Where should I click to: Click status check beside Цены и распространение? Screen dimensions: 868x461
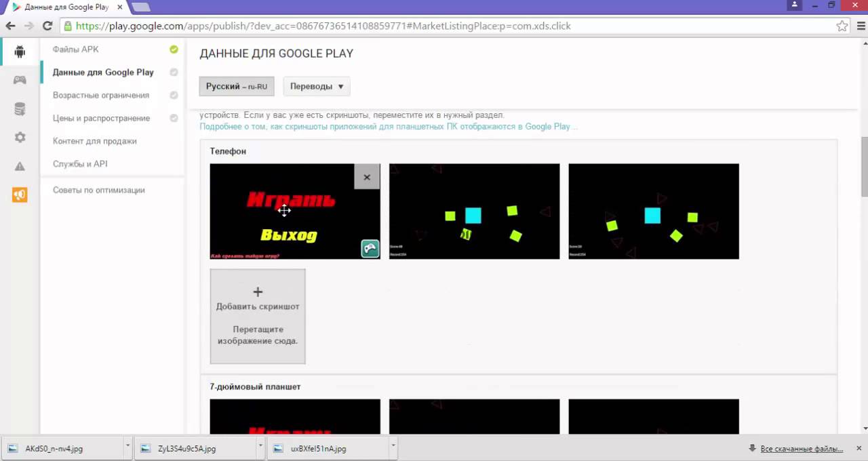point(174,118)
